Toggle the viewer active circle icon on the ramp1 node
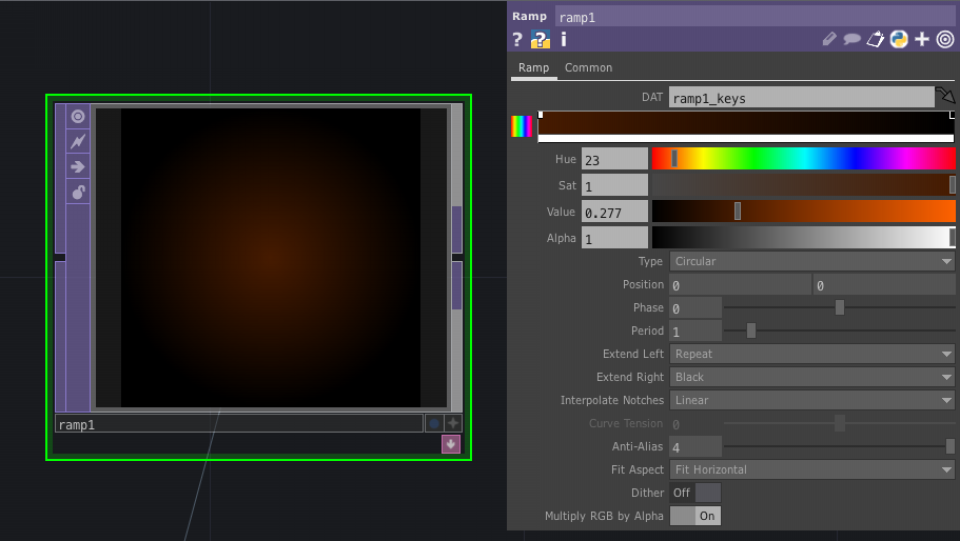Image resolution: width=960 pixels, height=541 pixels. click(78, 116)
